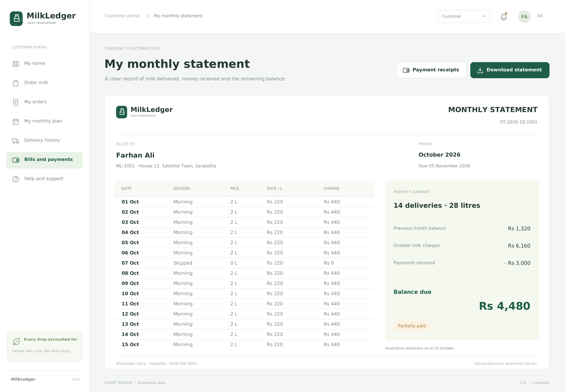Click the 07 Oct date cell

click(130, 263)
